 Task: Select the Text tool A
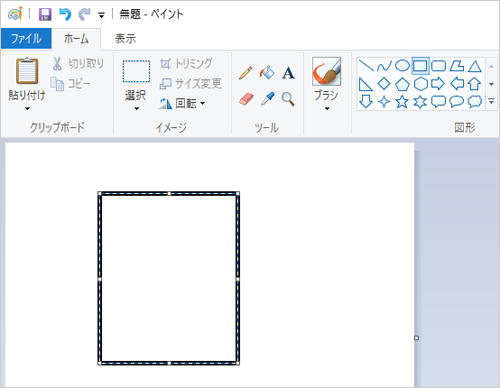288,73
